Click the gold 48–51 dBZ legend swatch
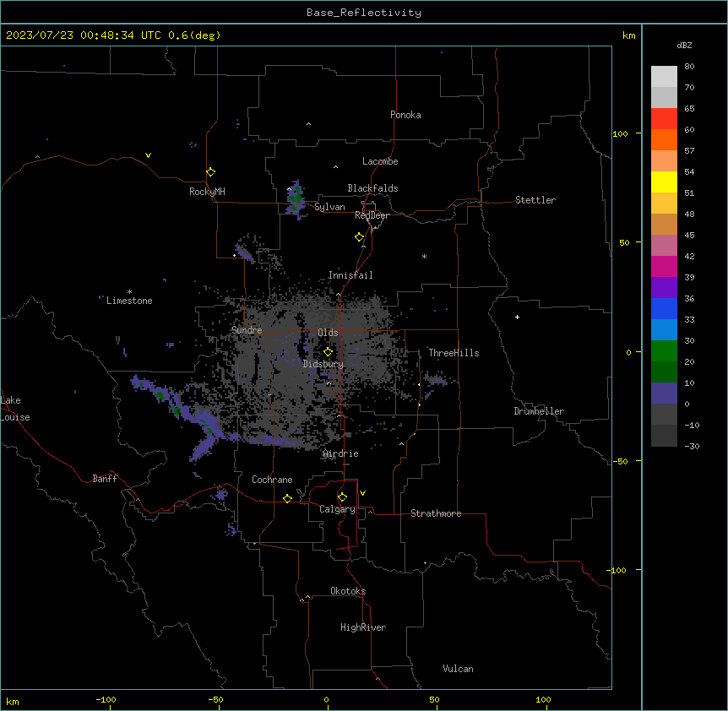This screenshot has height=711, width=728. pos(664,203)
